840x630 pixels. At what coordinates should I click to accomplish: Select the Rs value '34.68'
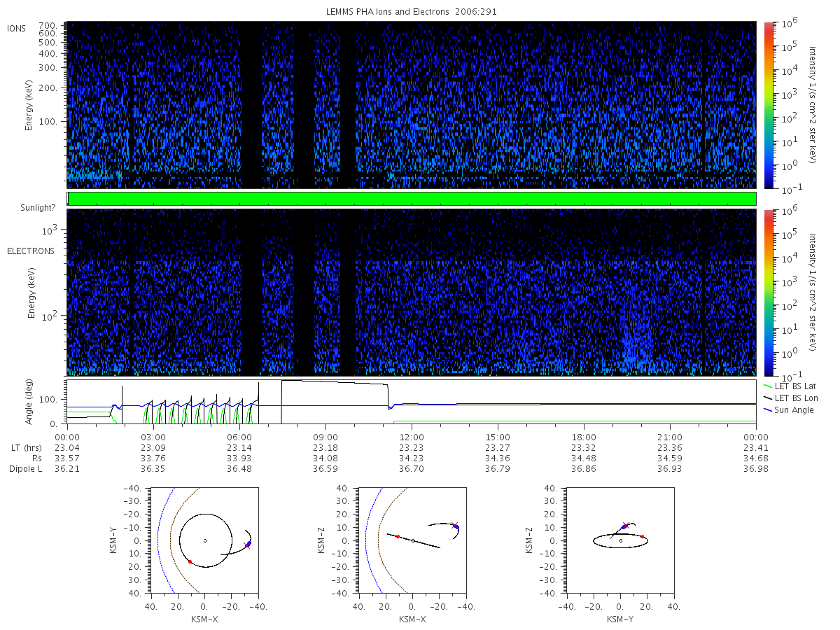[x=756, y=458]
